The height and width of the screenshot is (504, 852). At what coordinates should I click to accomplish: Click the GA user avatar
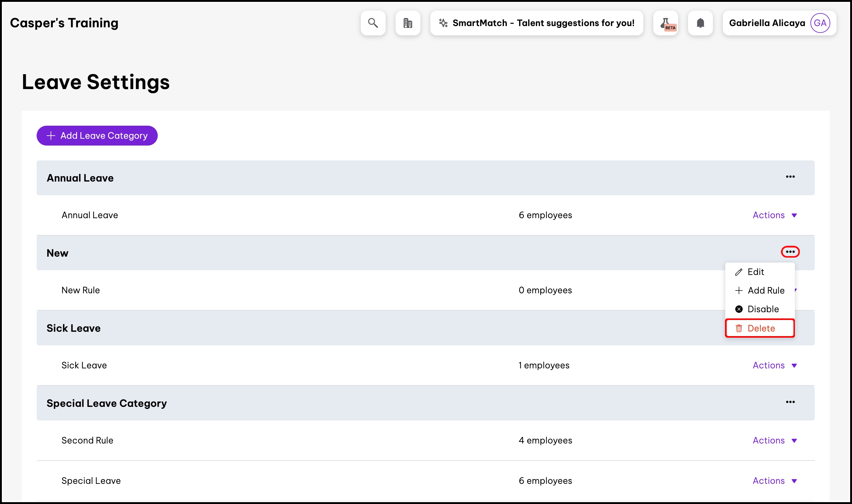(x=820, y=23)
